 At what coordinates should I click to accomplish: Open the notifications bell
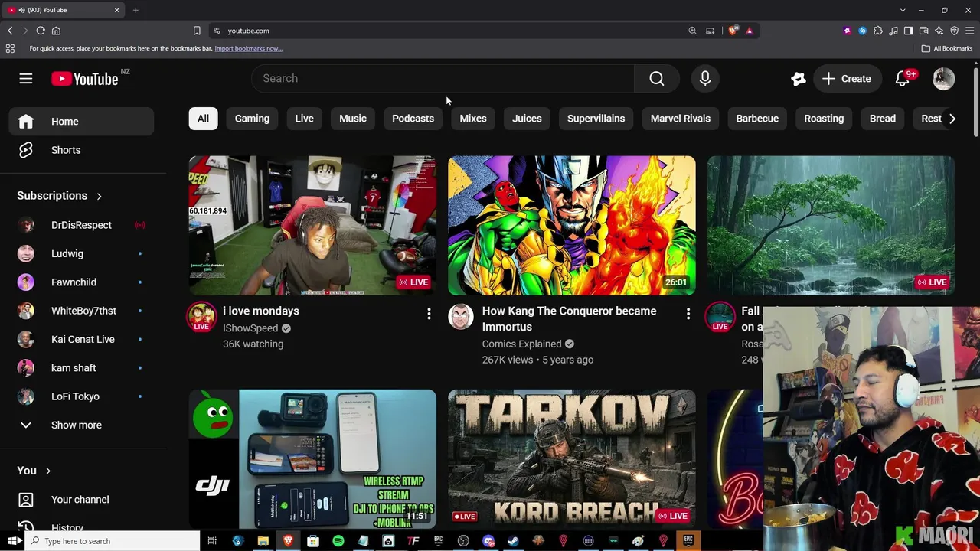click(902, 78)
